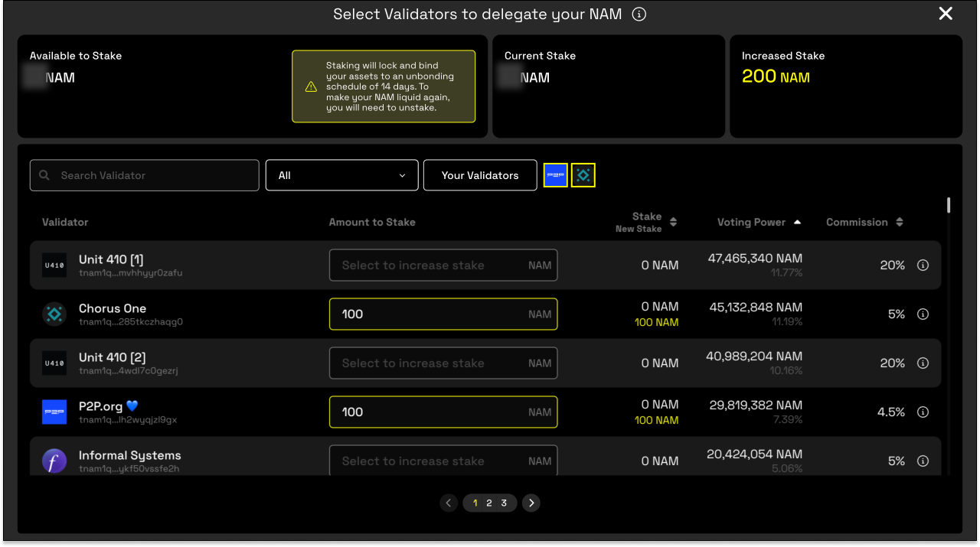
Task: Go to next page arrow
Action: 531,503
